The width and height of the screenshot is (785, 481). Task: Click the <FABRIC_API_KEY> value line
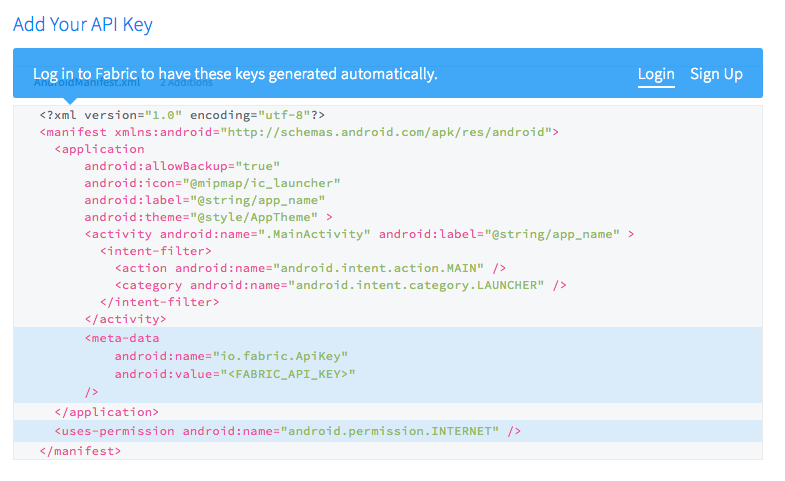point(235,374)
